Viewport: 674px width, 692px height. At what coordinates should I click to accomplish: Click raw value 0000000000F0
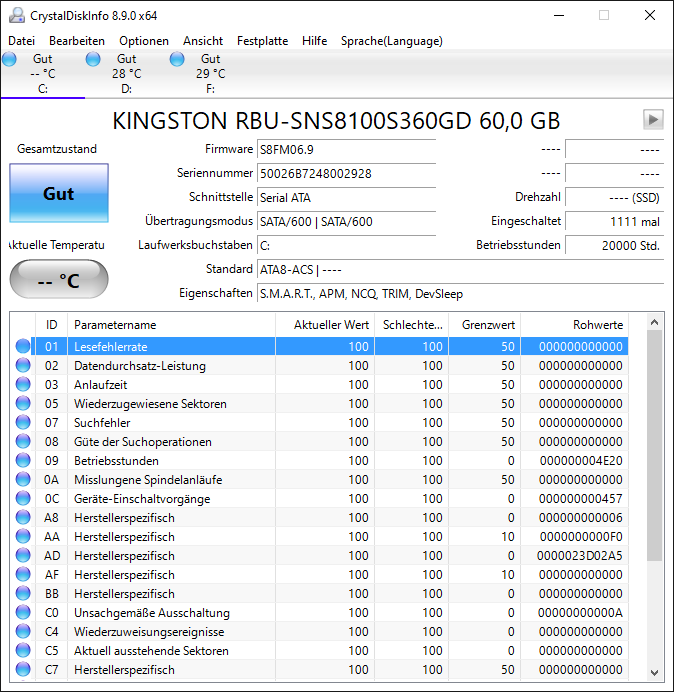(581, 537)
